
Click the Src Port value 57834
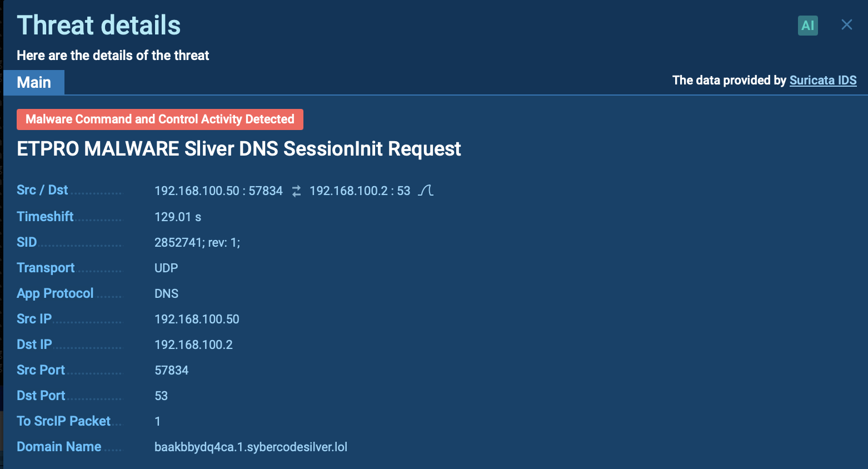171,370
